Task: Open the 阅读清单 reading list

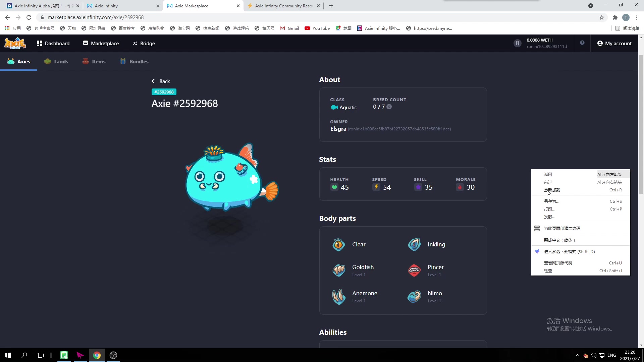Action: coord(627,28)
